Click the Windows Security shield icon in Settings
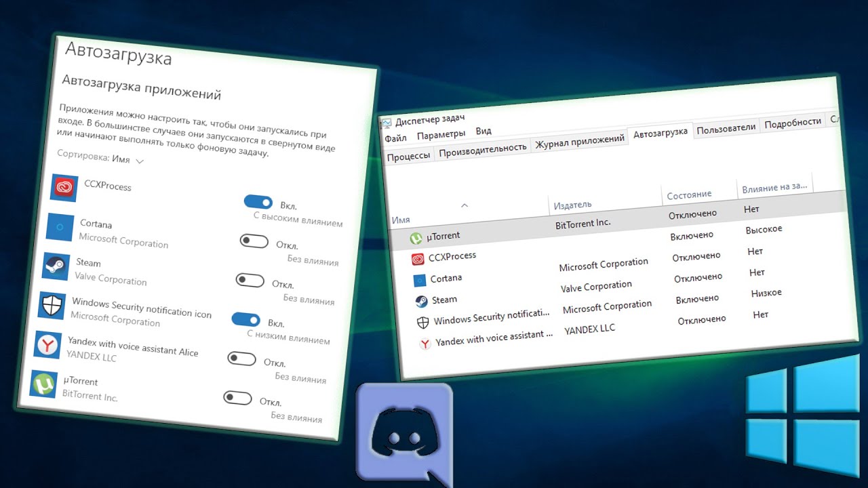868x488 pixels. [x=52, y=306]
